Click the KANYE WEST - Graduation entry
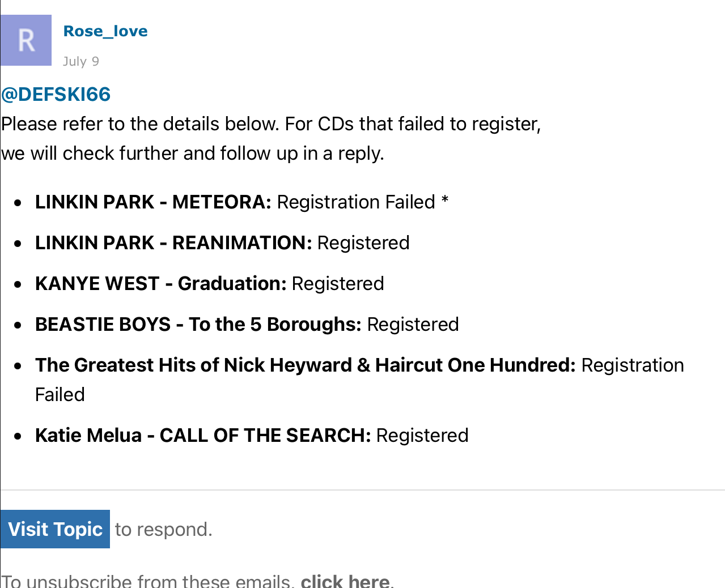 (210, 283)
